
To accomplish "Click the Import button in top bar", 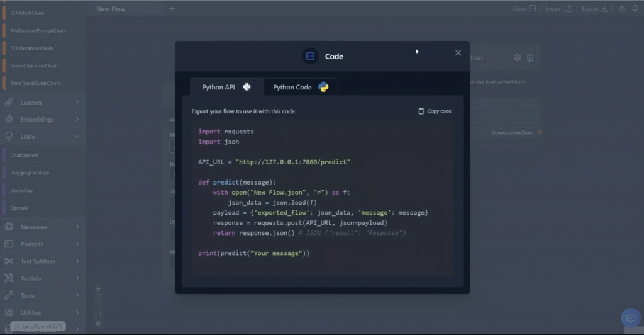I will click(x=558, y=9).
